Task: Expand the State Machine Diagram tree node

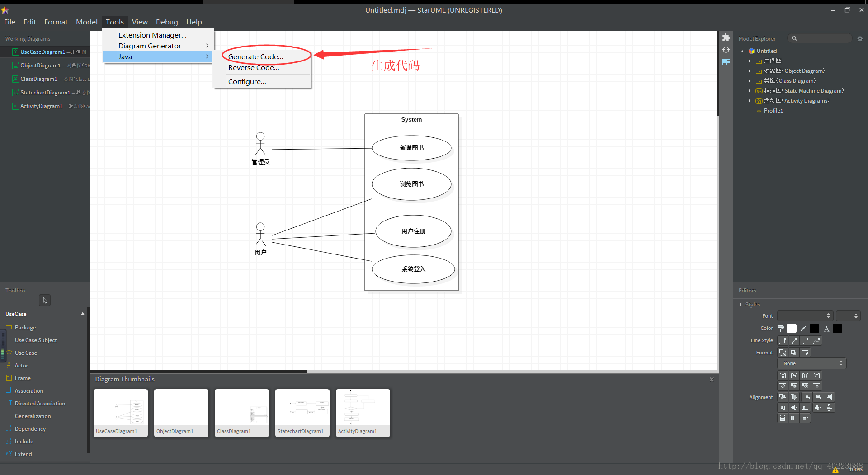Action: tap(750, 91)
